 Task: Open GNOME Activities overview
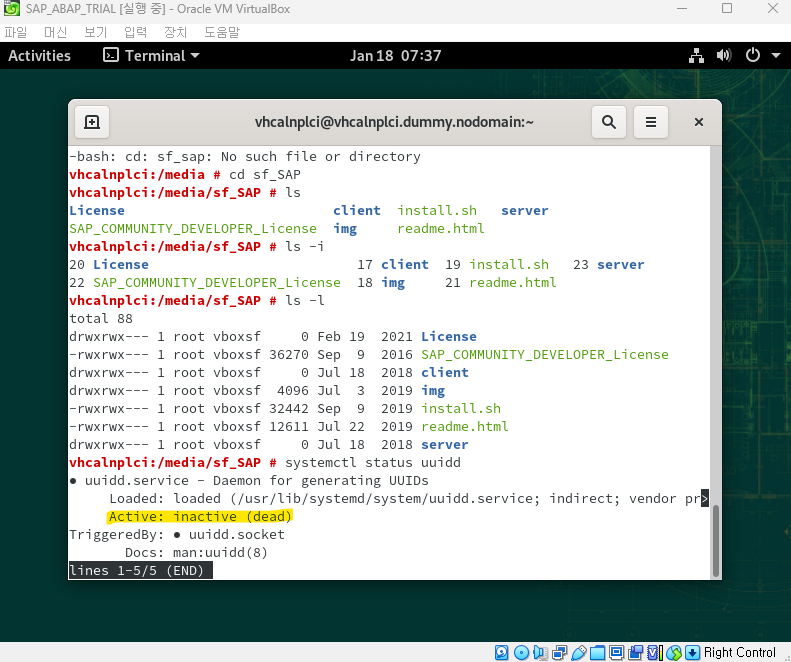pos(39,56)
